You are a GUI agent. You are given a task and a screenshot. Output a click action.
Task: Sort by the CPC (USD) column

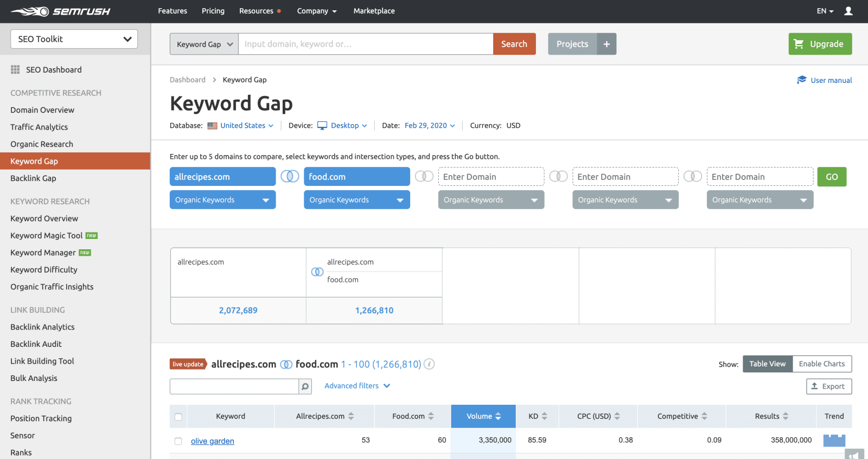pos(598,416)
